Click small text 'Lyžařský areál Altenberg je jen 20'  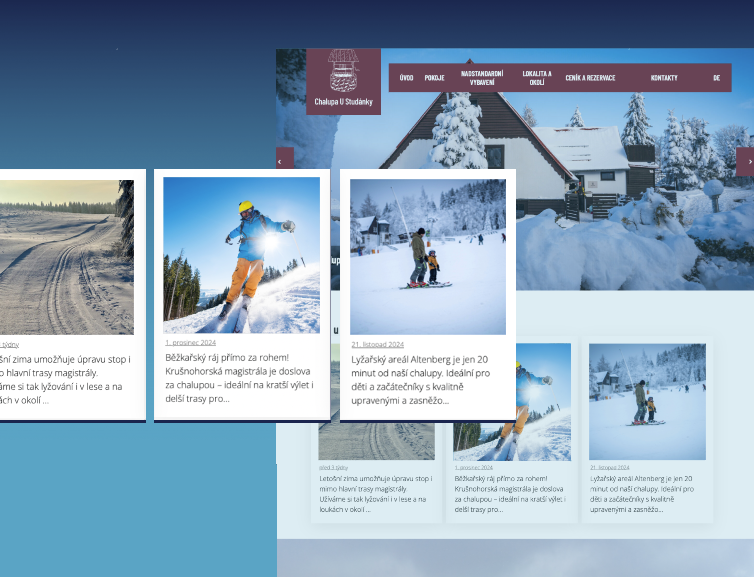click(x=641, y=478)
